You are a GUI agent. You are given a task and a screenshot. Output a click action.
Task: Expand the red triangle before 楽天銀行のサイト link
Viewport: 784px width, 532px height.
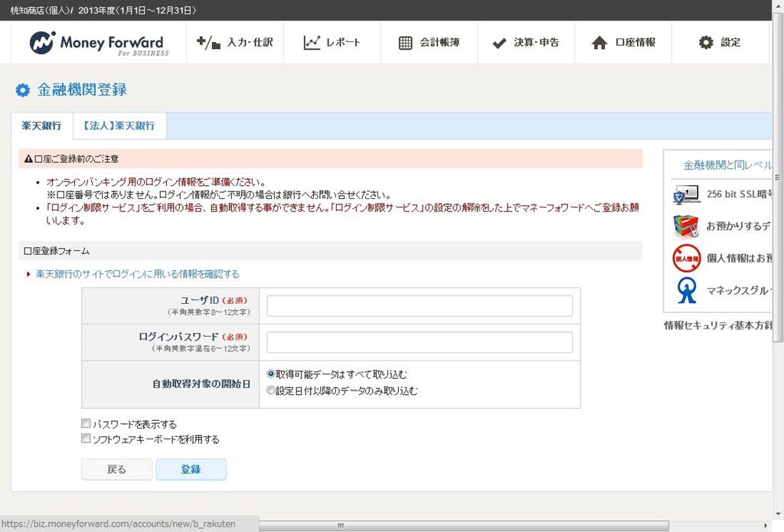[x=28, y=274]
